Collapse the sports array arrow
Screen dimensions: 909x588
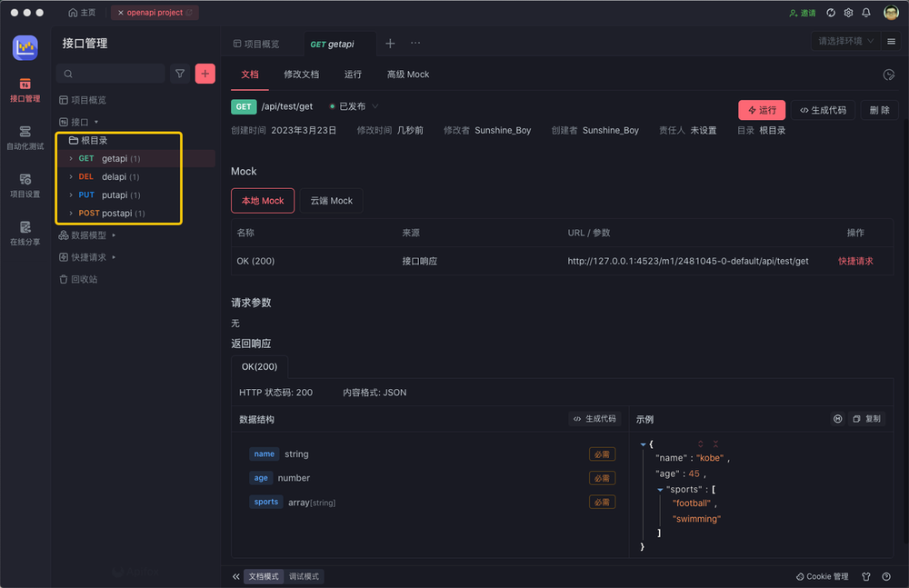(x=660, y=490)
